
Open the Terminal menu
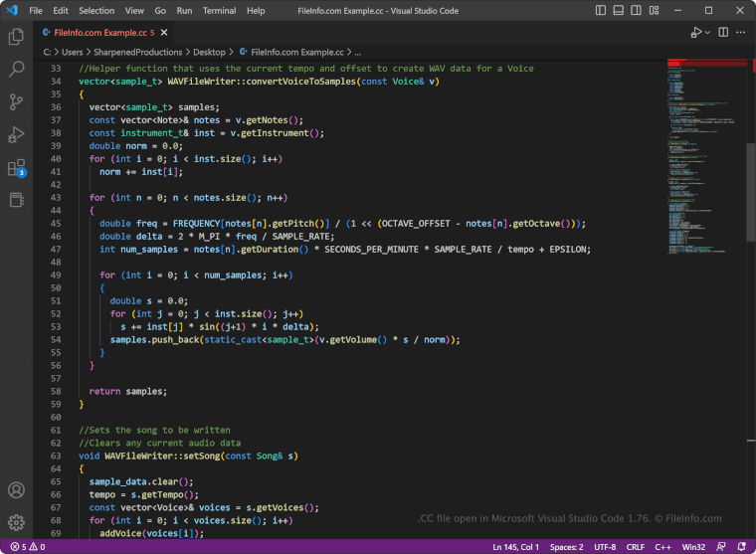(x=220, y=11)
